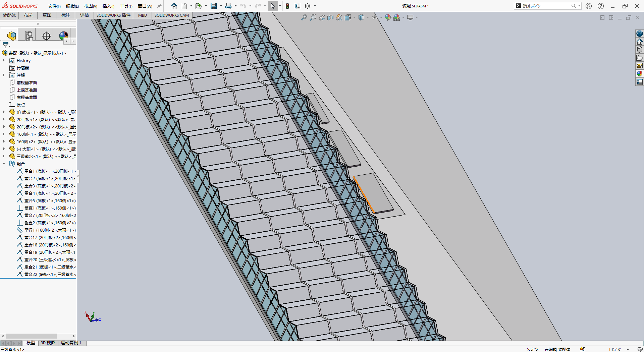Open the ConfigurationManager tab icon
The image size is (644, 352).
(29, 36)
